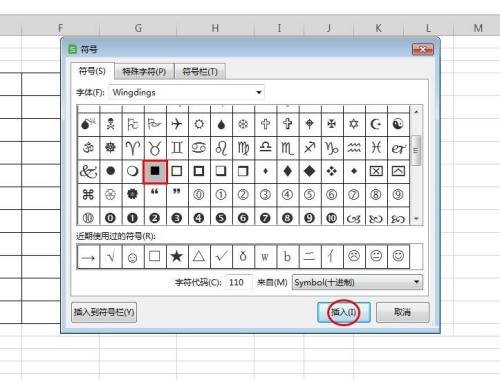Select the Taurus zodiac symbol in the grid
The width and height of the screenshot is (500, 380).
(x=155, y=148)
